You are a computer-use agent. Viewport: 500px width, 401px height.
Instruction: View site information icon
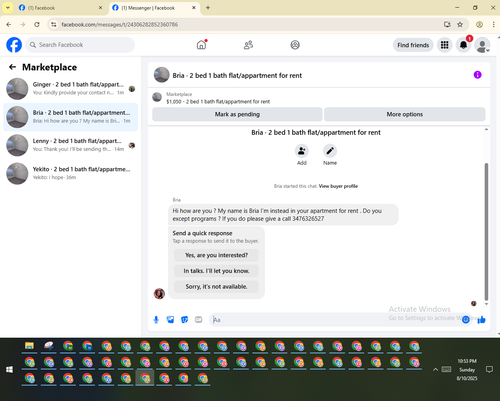53,24
